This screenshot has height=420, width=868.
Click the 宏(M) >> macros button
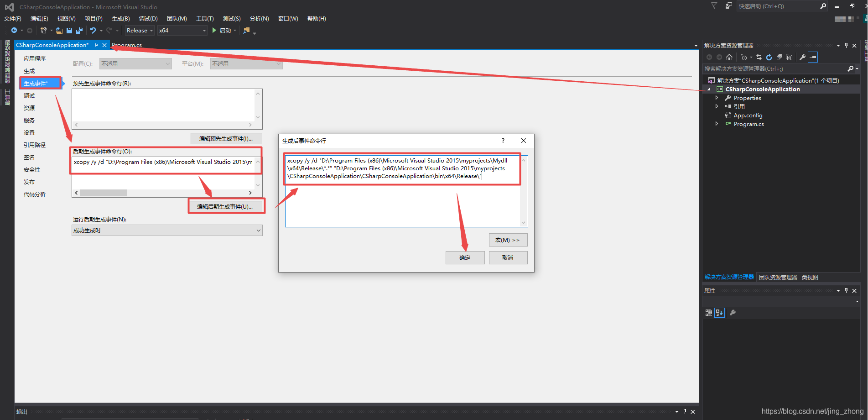(508, 240)
